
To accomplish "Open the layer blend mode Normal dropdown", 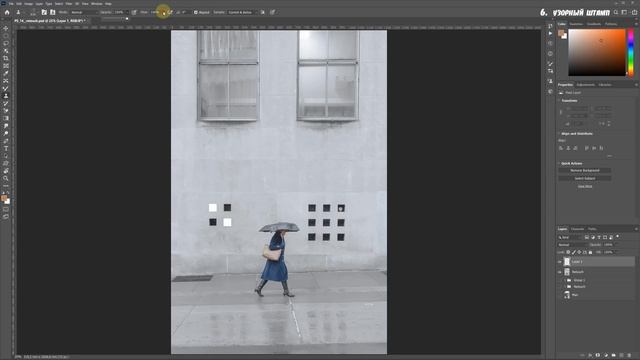I will coord(573,244).
